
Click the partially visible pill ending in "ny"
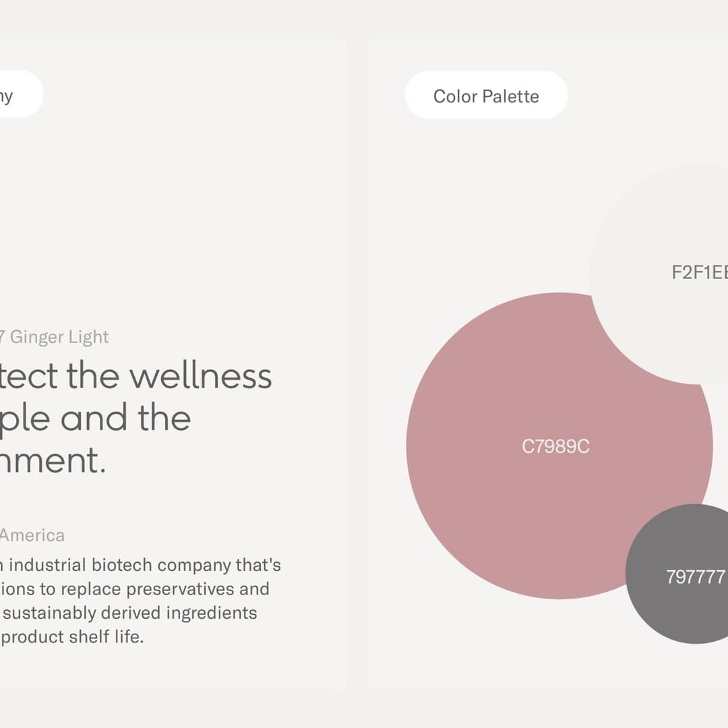click(15, 95)
